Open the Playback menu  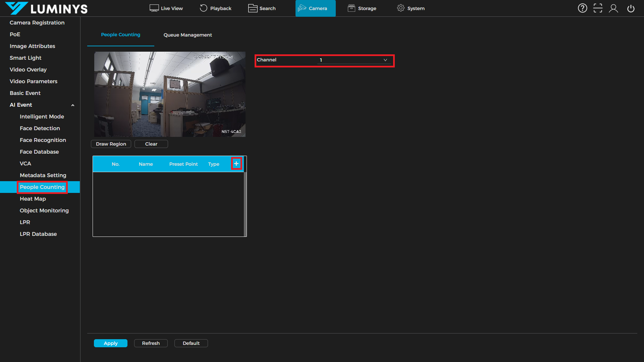pyautogui.click(x=215, y=8)
